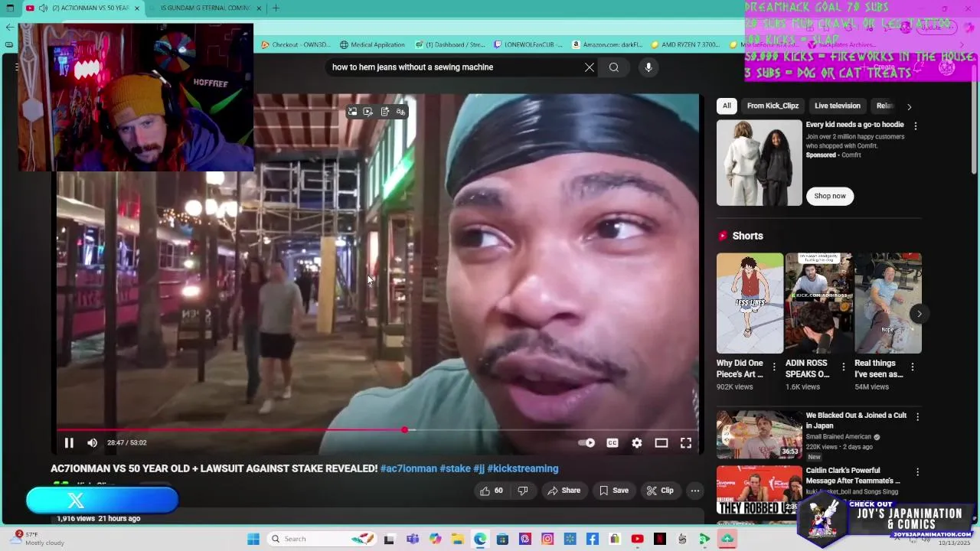This screenshot has height=551, width=980.
Task: Open the 'Real things I've seen' short
Action: pyautogui.click(x=888, y=303)
